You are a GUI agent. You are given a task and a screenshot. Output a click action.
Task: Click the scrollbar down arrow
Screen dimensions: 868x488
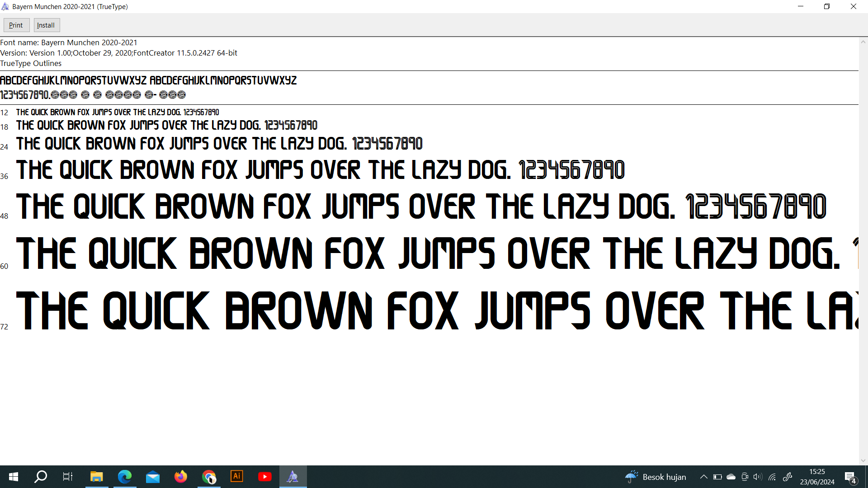pyautogui.click(x=863, y=460)
